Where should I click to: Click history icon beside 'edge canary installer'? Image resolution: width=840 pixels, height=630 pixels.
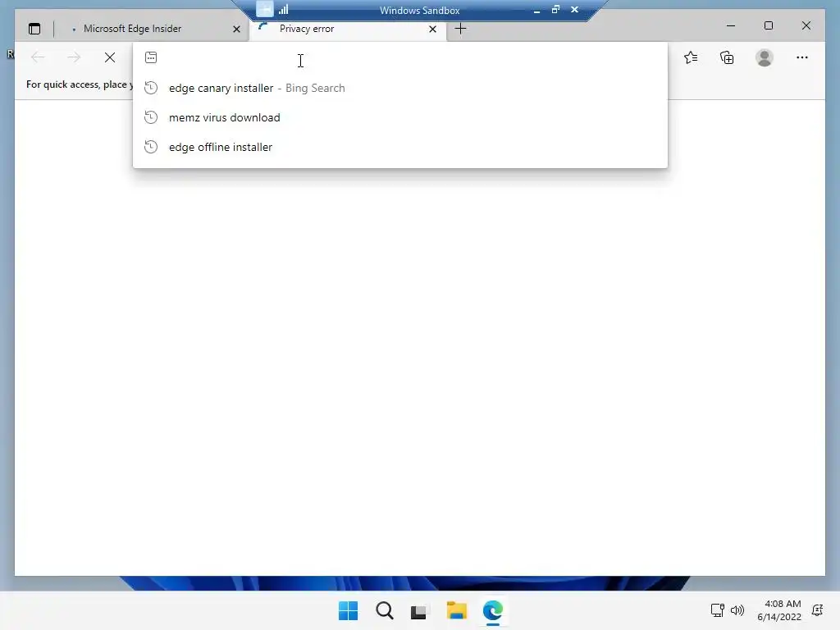151,88
